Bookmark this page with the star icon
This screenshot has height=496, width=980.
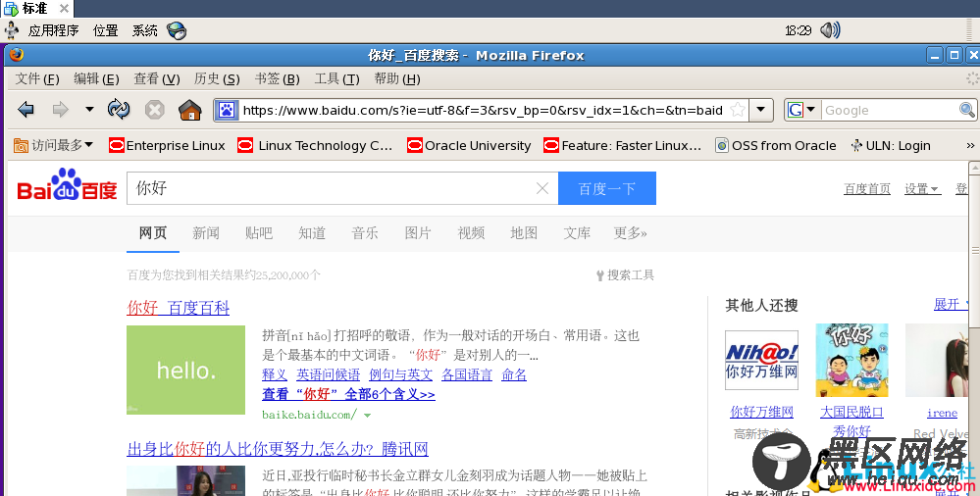pos(738,110)
